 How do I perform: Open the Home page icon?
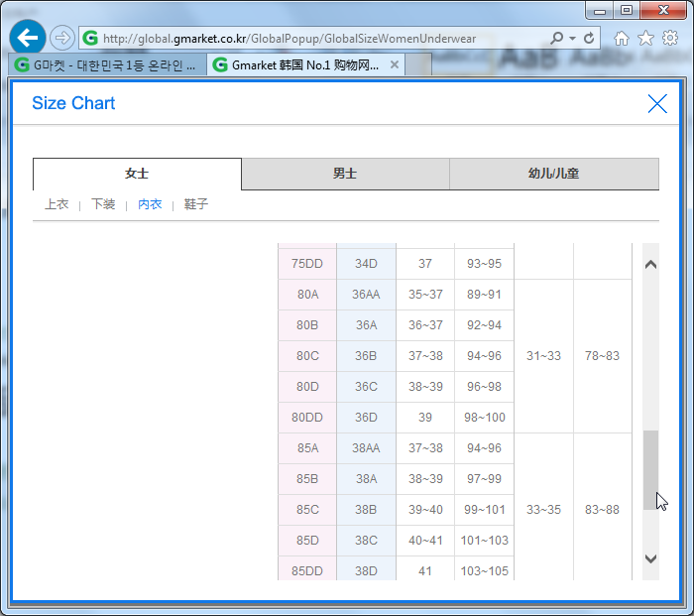pos(622,39)
